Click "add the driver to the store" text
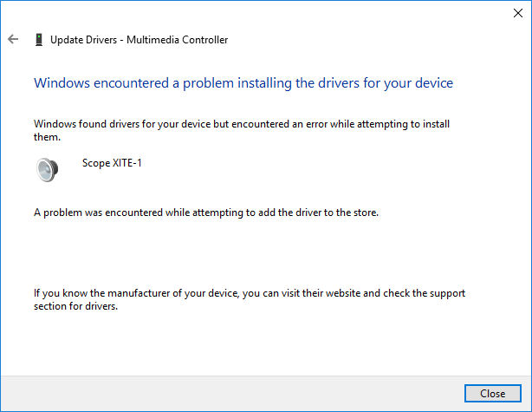Viewport: 532px width, 412px height. [318, 213]
